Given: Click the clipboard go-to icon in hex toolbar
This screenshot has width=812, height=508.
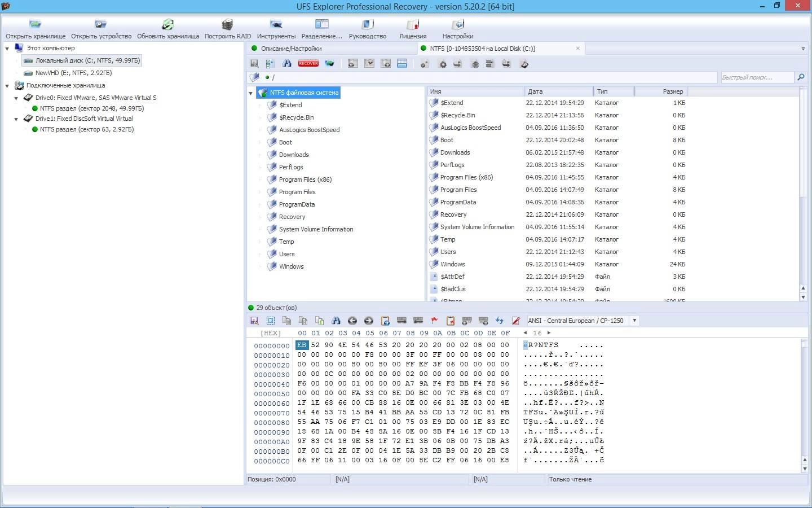Looking at the screenshot, I should 385,321.
